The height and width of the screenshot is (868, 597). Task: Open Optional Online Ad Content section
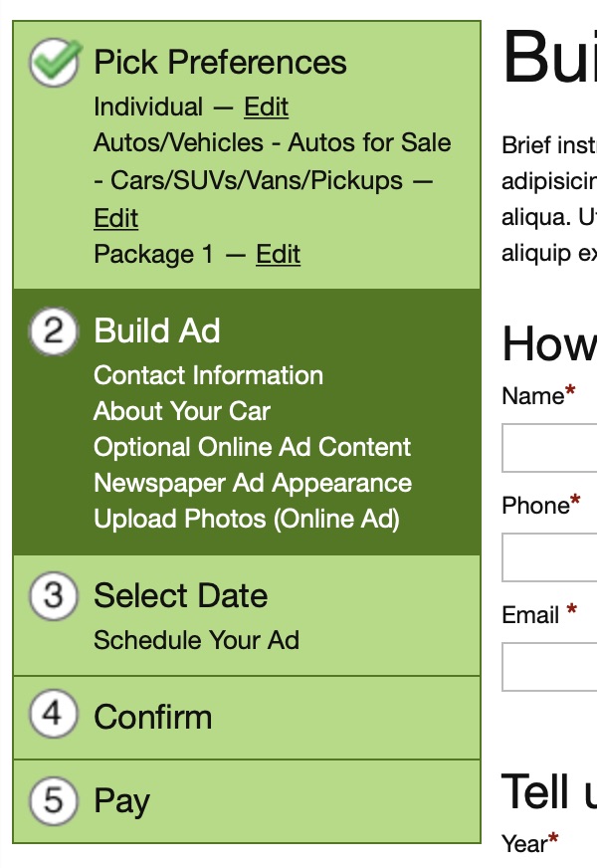pyautogui.click(x=253, y=447)
